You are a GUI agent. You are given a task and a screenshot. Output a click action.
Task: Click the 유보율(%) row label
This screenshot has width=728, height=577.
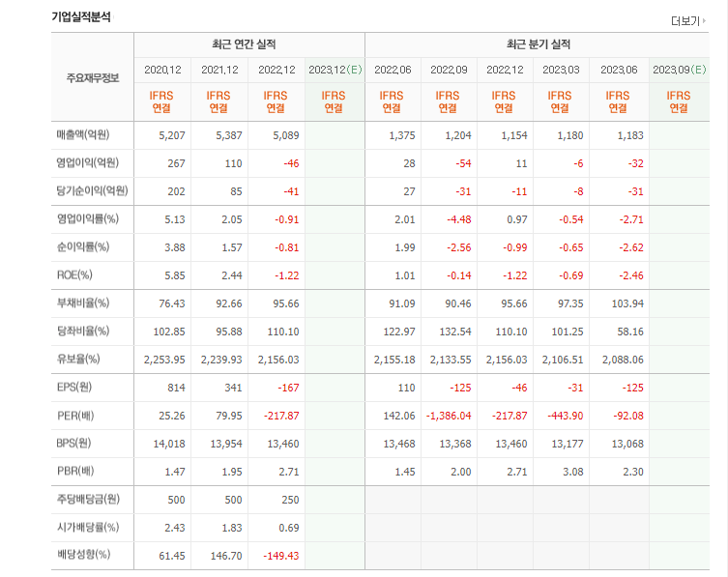point(78,359)
